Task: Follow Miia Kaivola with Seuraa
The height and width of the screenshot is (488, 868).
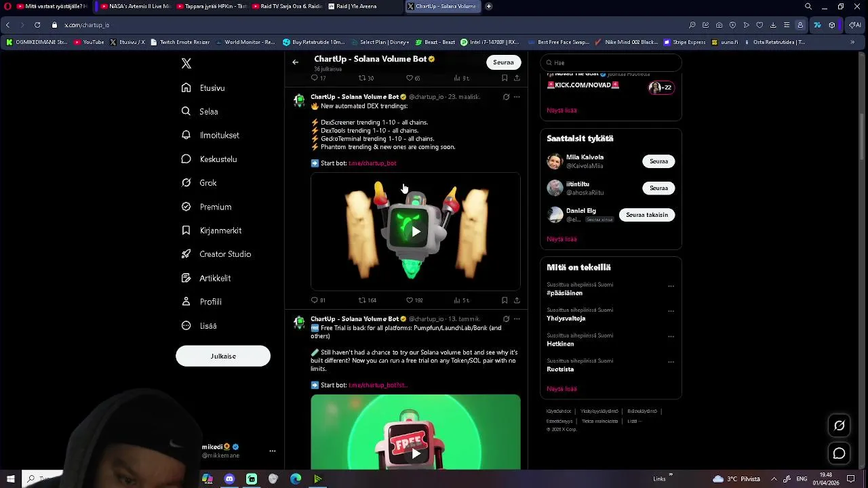Action: click(658, 161)
